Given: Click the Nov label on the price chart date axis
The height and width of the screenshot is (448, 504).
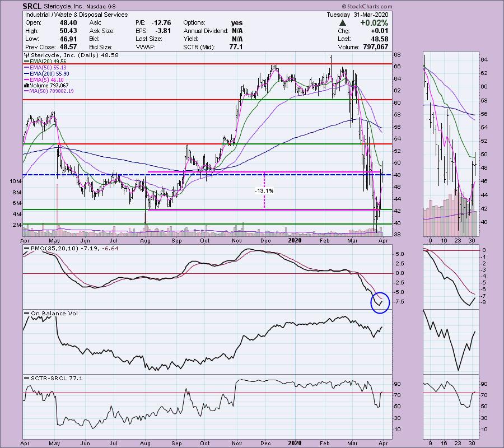Looking at the screenshot, I should click(237, 241).
